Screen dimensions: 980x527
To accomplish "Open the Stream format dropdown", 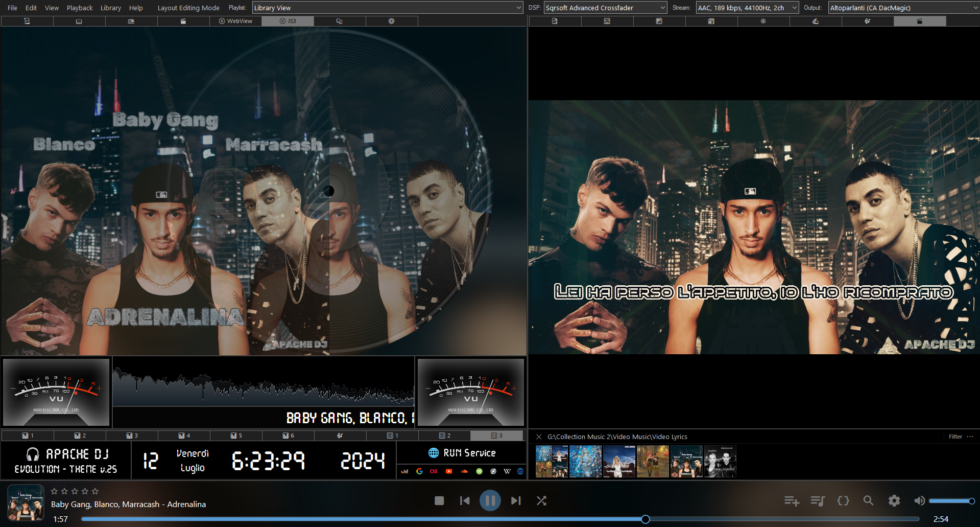I will pyautogui.click(x=747, y=8).
